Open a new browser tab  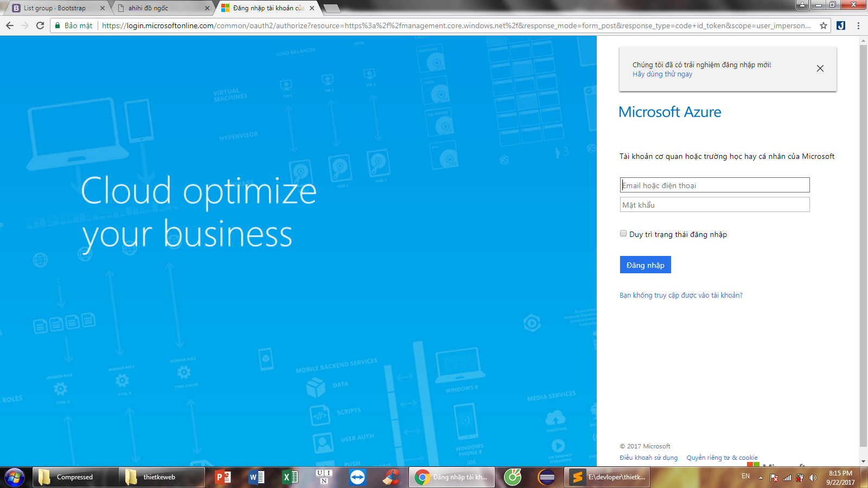click(331, 8)
